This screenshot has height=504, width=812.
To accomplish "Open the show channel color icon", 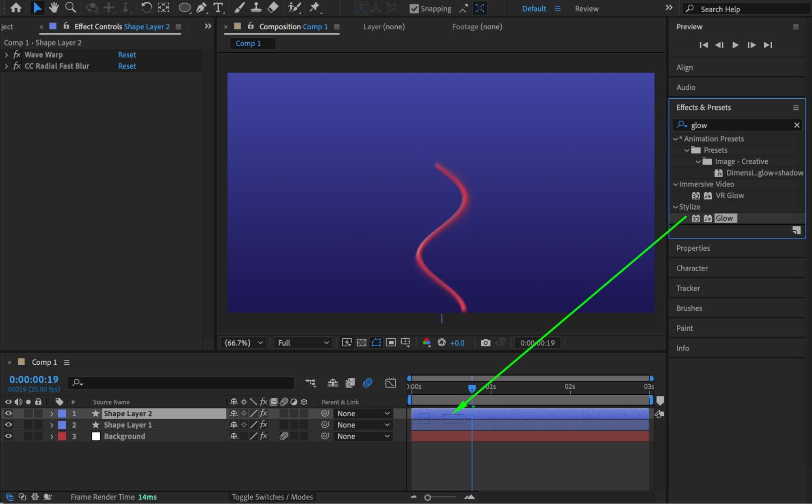I will (x=427, y=343).
